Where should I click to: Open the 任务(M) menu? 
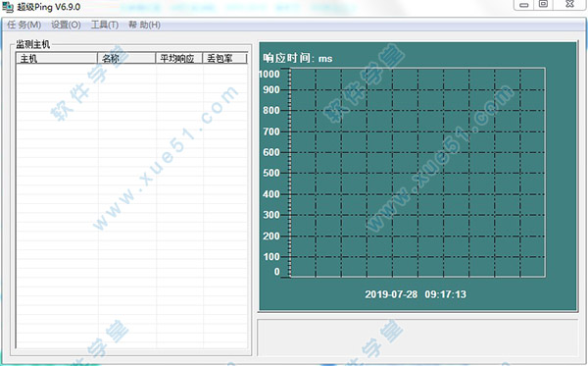click(24, 25)
